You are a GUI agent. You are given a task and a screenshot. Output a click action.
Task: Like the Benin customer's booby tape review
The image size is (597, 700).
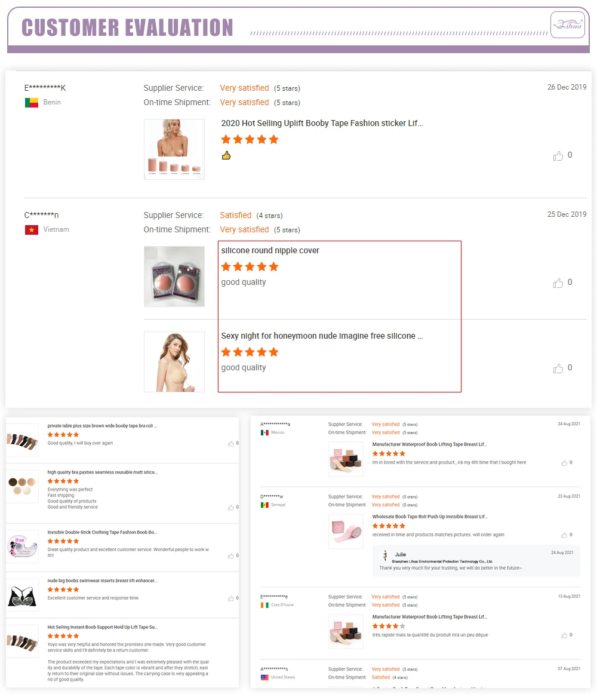558,156
